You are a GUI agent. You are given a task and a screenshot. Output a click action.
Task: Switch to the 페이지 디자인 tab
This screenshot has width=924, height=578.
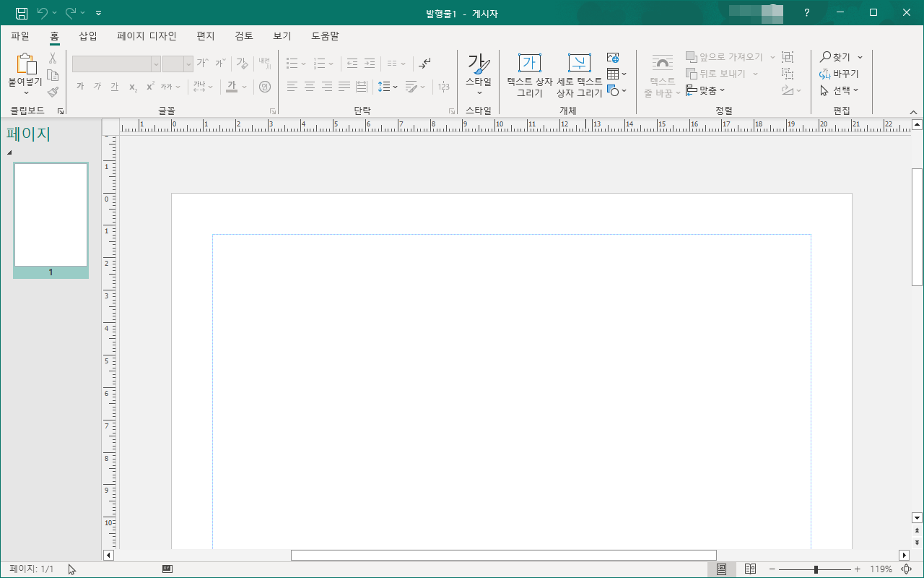click(x=147, y=35)
